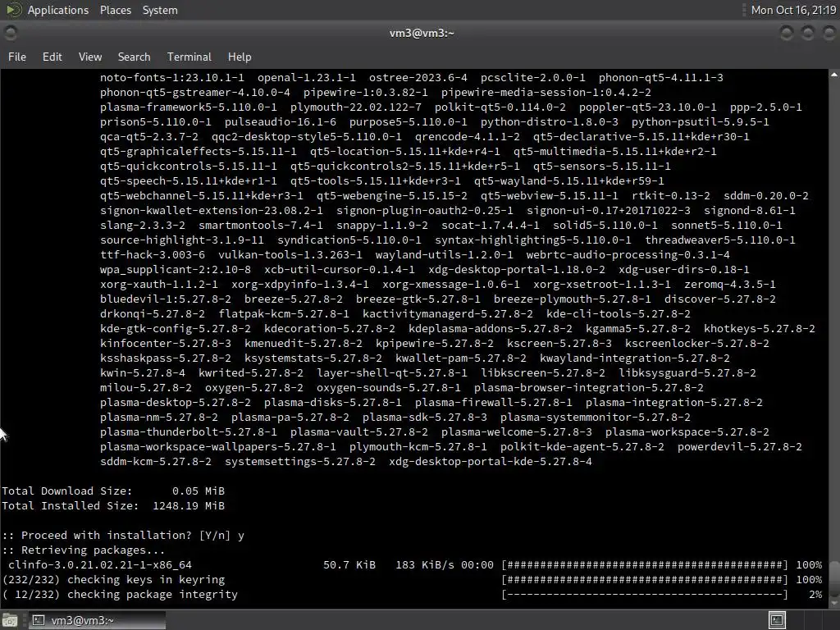The height and width of the screenshot is (630, 840).
Task: Click the text 'Total Download Size:'
Action: [67, 491]
